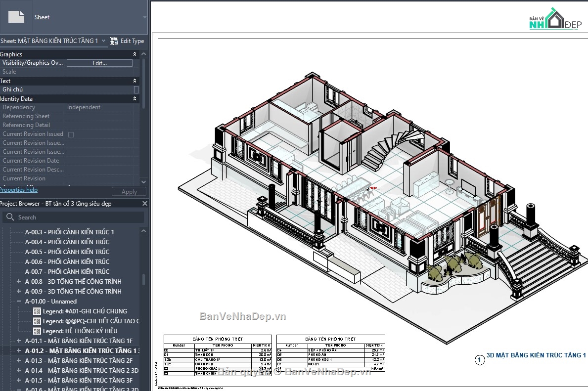Open the Properties help link
588x391 pixels.
(18, 190)
